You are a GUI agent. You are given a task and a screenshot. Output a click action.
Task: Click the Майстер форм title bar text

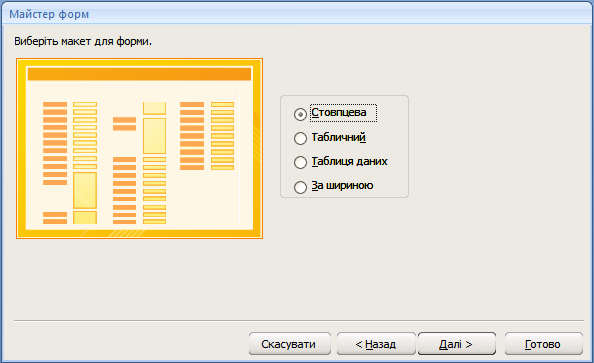coord(49,14)
